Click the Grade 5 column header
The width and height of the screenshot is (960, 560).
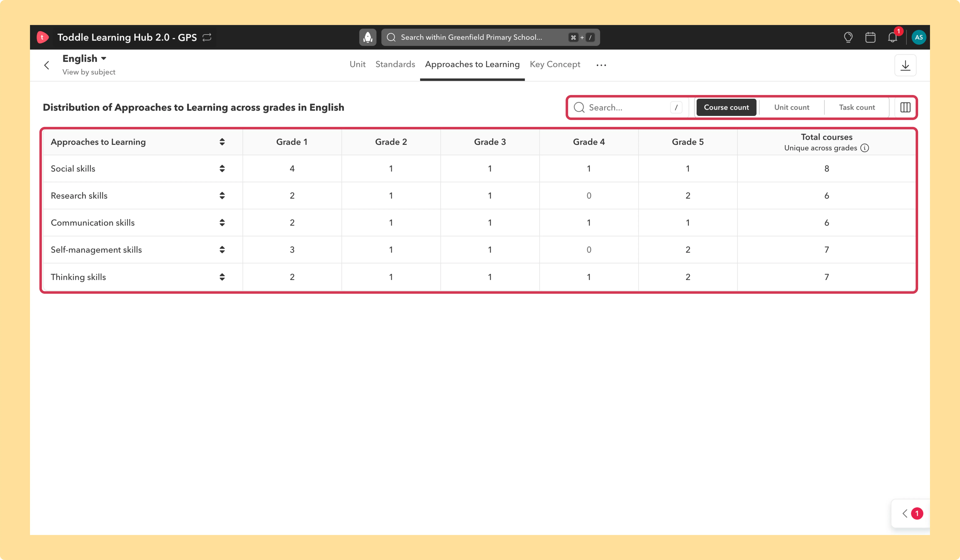coord(688,142)
